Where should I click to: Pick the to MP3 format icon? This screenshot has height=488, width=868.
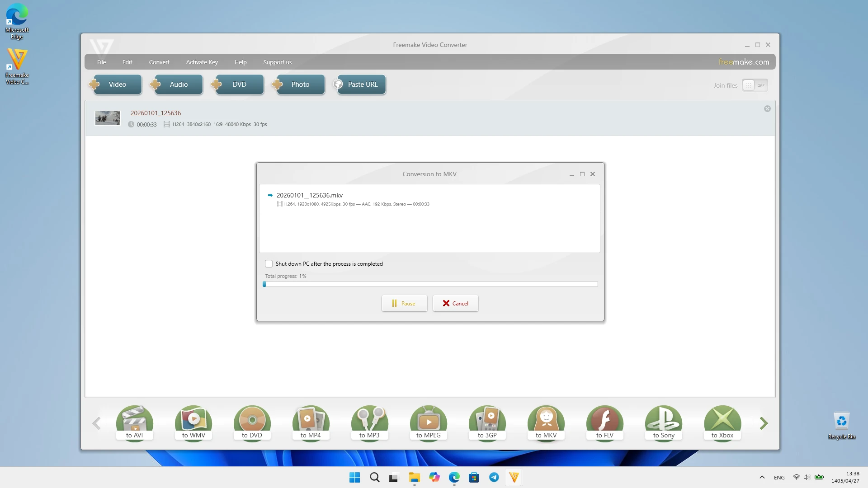(x=370, y=423)
